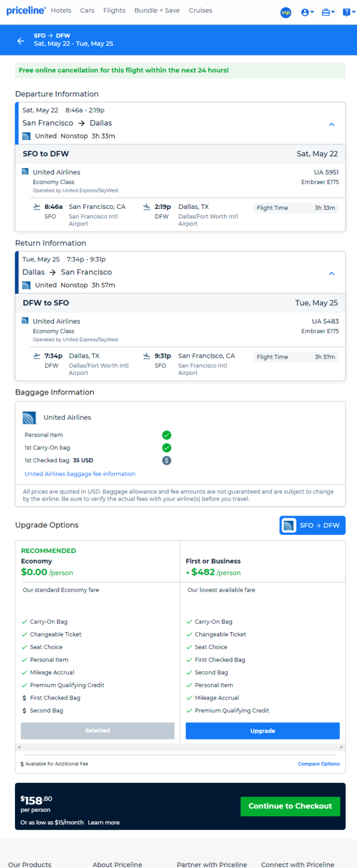Click the free online cancellation notice

[180, 70]
